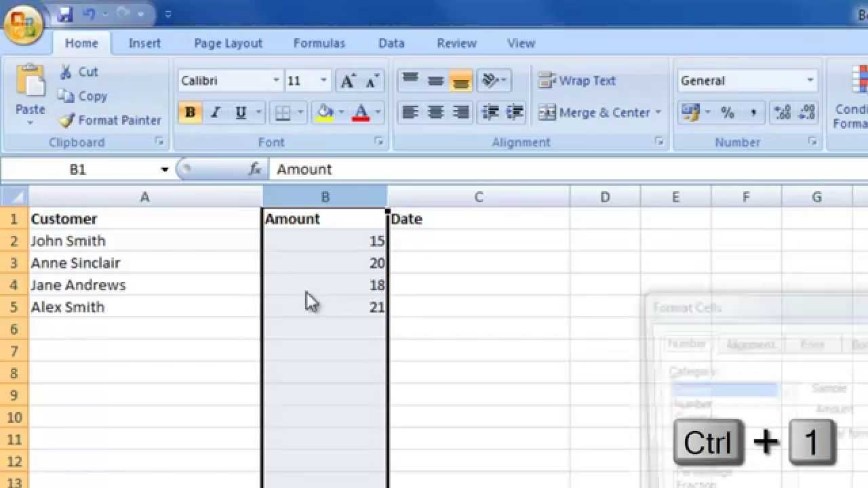Expand the Paste options arrow
This screenshot has height=488, width=868.
tap(31, 123)
